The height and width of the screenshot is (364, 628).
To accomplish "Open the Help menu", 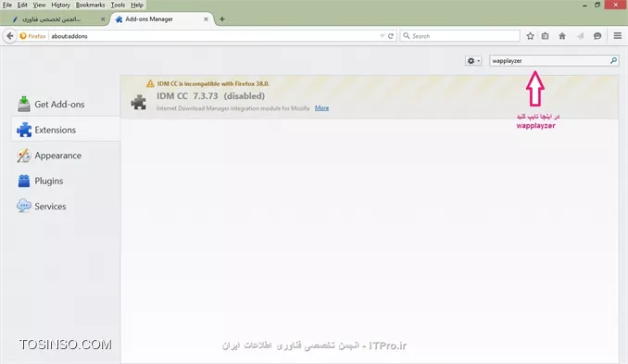I will coord(137,5).
